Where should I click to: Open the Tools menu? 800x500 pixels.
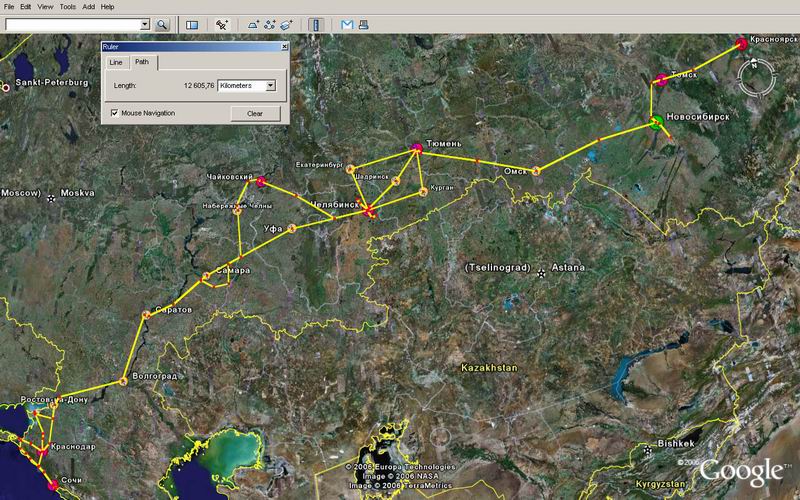(x=65, y=7)
